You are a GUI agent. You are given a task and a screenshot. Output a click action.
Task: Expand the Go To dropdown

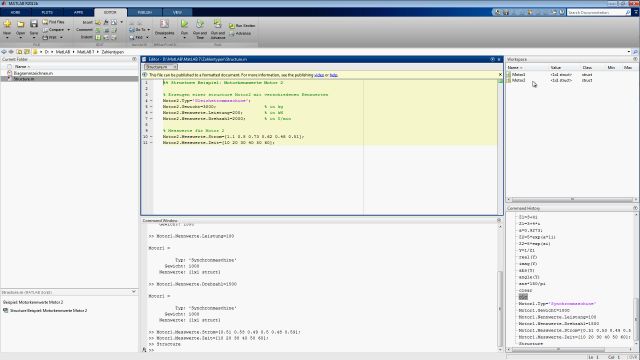[149, 30]
